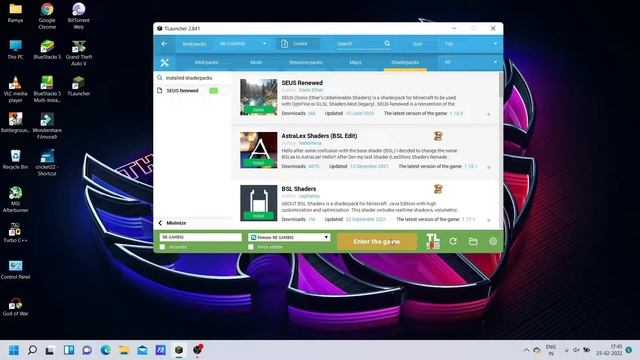Open Microsoft Edge from taskbar
Image resolution: width=640 pixels, height=360 pixels.
[x=106, y=350]
